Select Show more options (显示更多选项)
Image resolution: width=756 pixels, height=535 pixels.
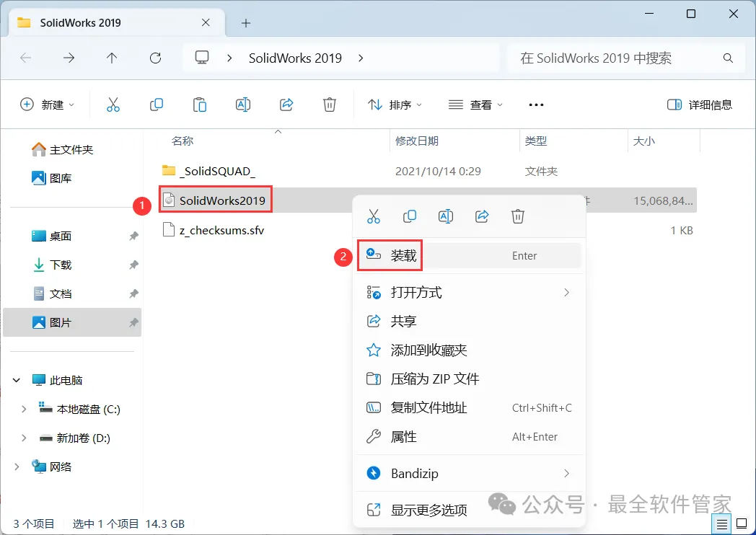(469, 510)
